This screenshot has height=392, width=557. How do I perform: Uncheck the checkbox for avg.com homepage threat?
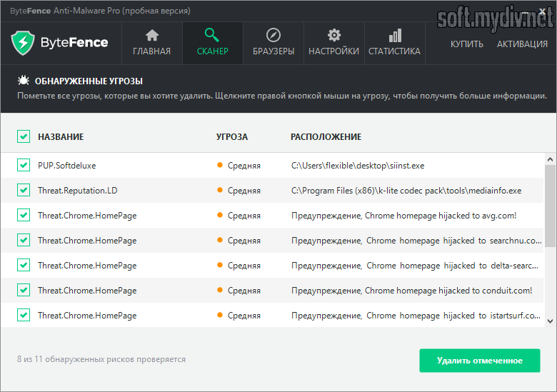[x=24, y=215]
